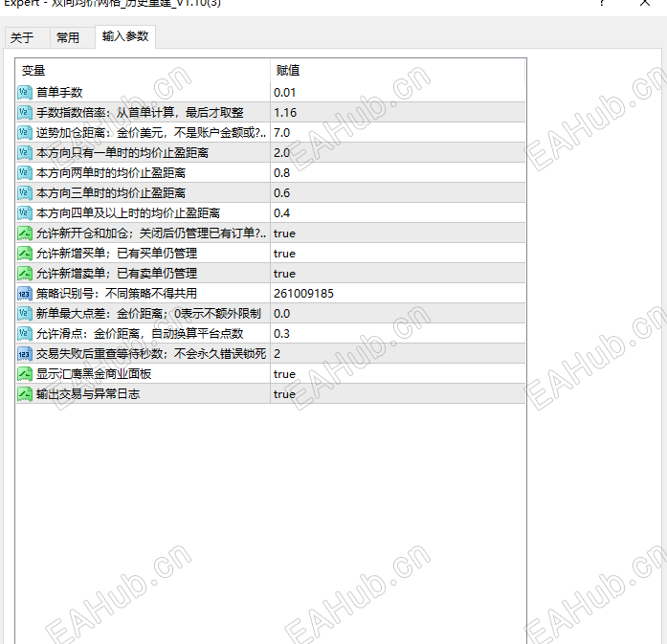Image resolution: width=667 pixels, height=644 pixels.
Task: Click the icon for 本方向四单及以上时的均价止盈距离
Action: coord(25,212)
